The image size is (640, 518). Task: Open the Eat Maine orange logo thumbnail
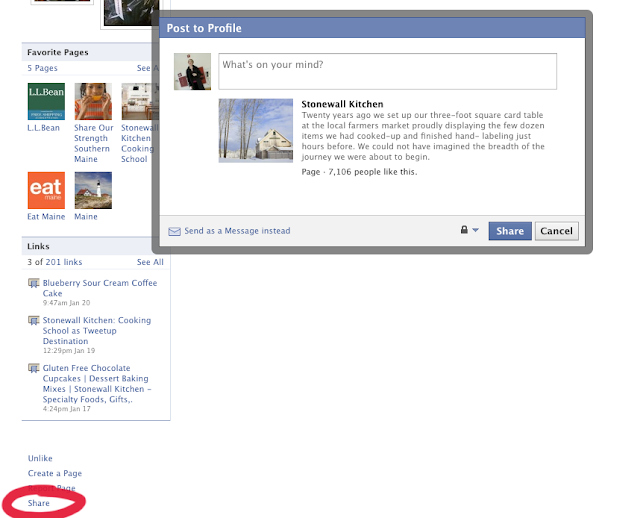46,190
